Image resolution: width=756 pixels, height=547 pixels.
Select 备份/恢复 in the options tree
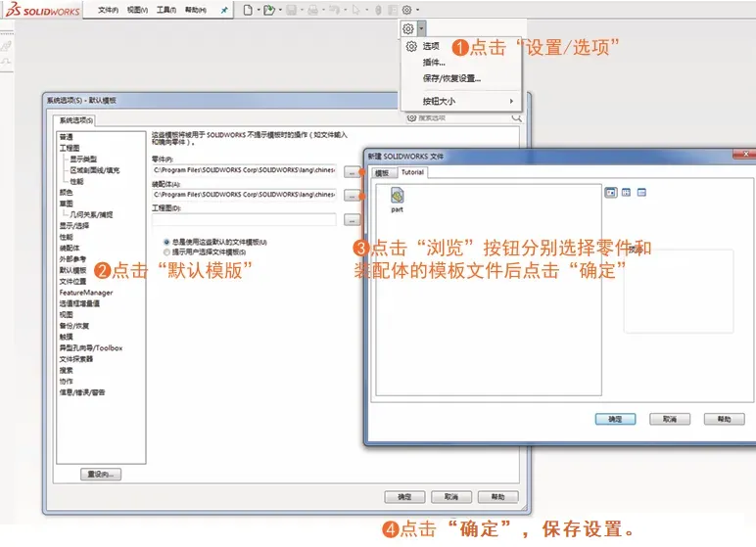74,326
